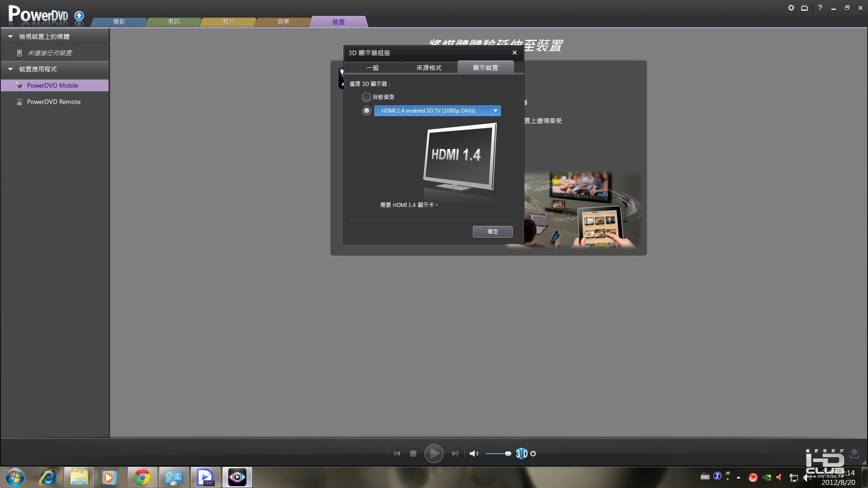
Task: Open 3D settings gear next to 3D icon
Action: tap(533, 454)
